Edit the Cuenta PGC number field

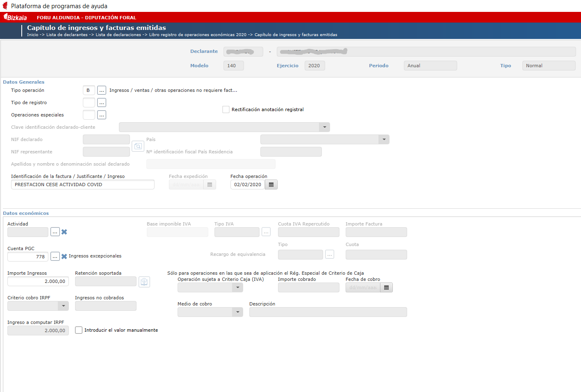pos(28,257)
